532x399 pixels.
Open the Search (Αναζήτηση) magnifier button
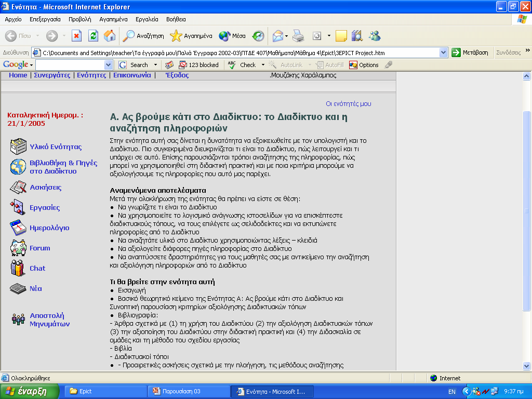point(143,36)
